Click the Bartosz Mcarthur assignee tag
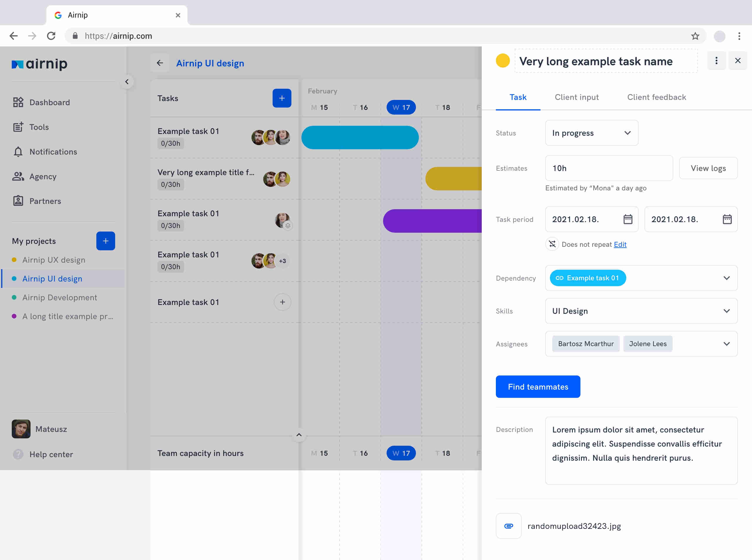Image resolution: width=752 pixels, height=560 pixels. (x=586, y=344)
